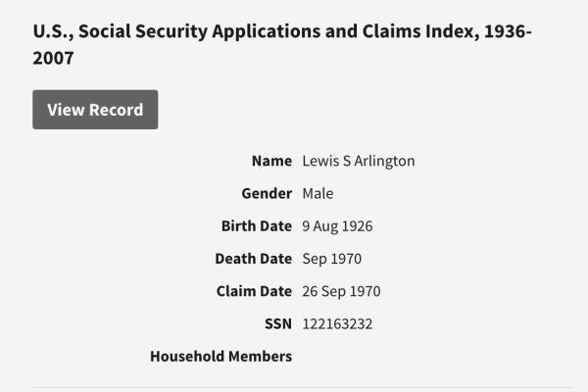Click the death date value Sep 1970
588x392 pixels.
coord(332,259)
